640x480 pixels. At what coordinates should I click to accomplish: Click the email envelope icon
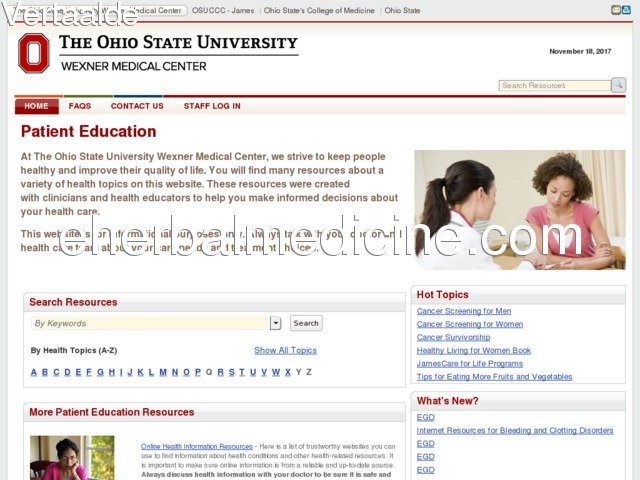click(616, 10)
